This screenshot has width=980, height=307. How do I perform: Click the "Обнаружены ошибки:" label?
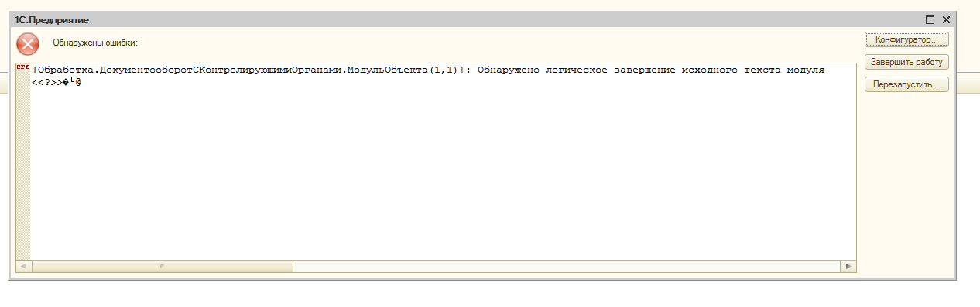tap(95, 43)
